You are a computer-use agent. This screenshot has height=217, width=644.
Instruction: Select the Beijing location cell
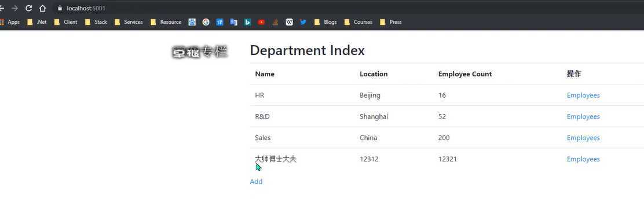pyautogui.click(x=370, y=95)
